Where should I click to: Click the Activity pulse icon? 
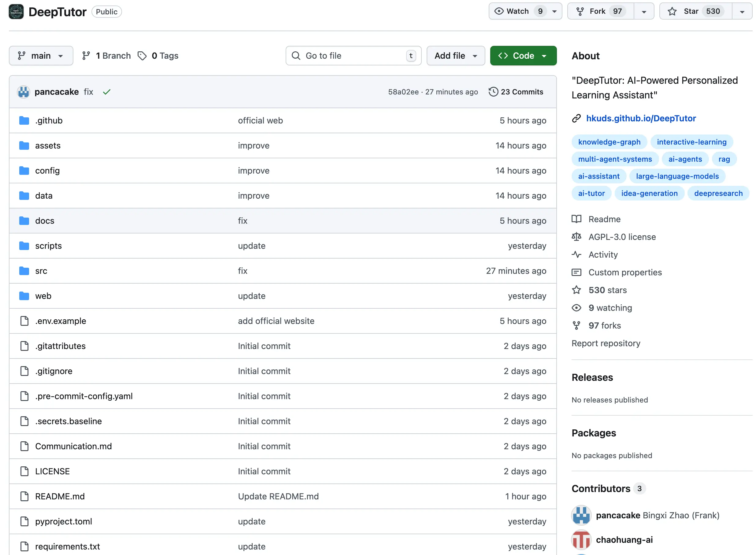pos(576,255)
